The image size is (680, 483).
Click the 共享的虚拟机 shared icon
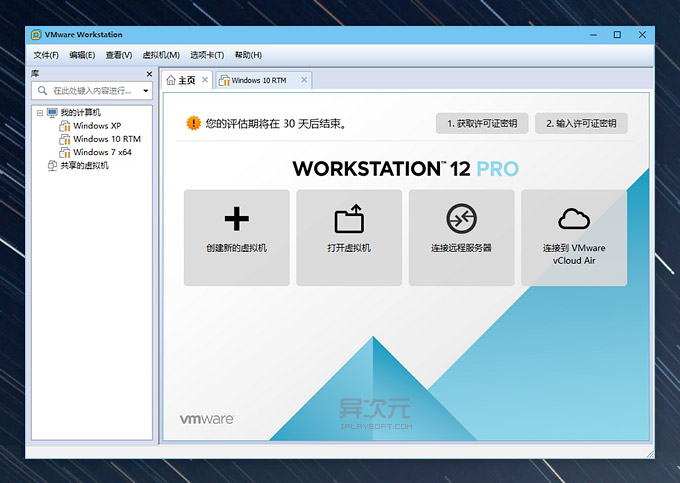pyautogui.click(x=52, y=166)
